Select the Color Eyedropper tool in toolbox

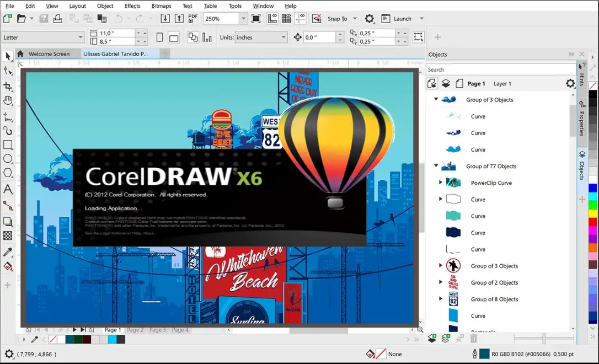pos(8,251)
